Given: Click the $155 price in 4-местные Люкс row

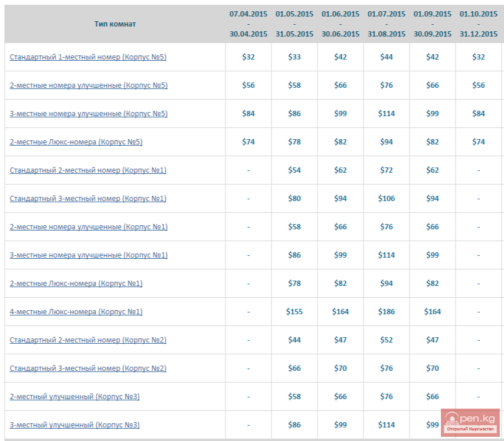Looking at the screenshot, I should click(294, 312).
